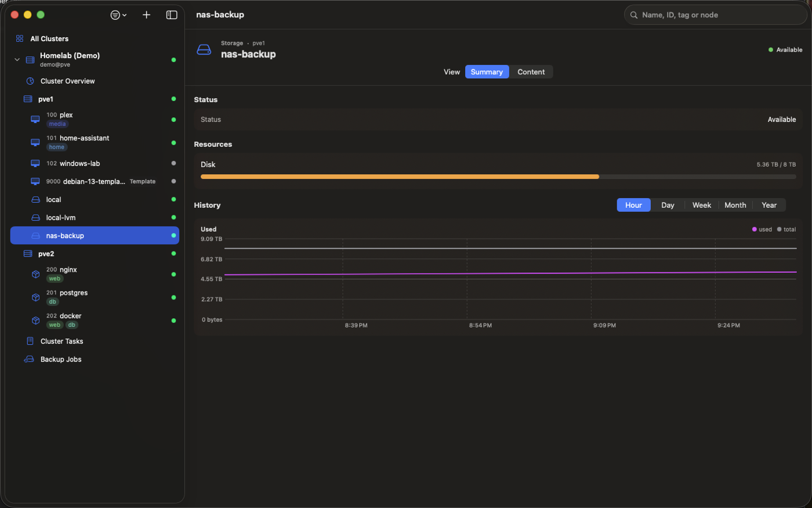The image size is (812, 508).
Task: Collapse the Homelab (Demo) cluster chevron
Action: point(17,60)
